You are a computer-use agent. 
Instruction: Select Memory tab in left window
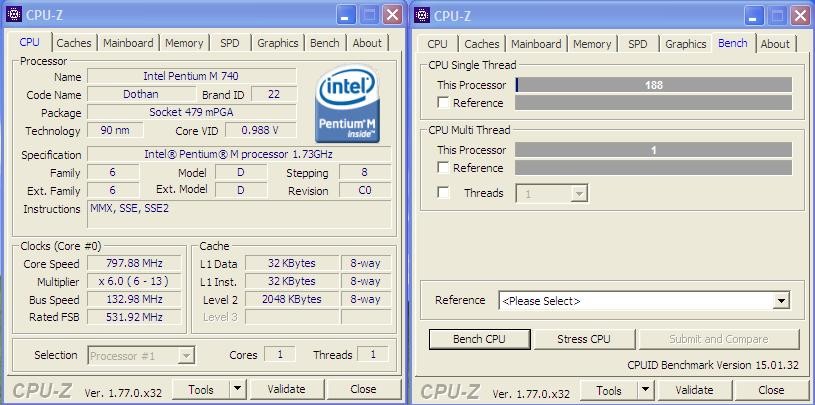tap(184, 43)
